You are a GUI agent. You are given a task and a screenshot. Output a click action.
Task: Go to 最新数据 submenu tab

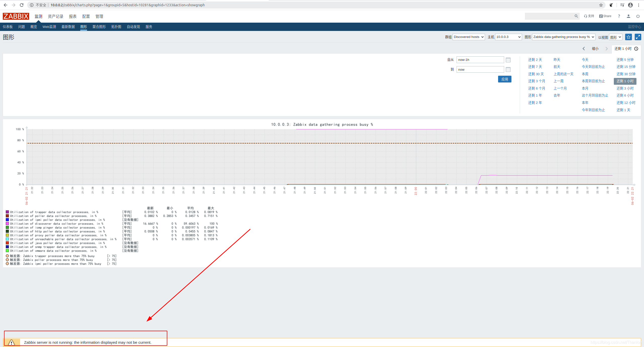(68, 27)
